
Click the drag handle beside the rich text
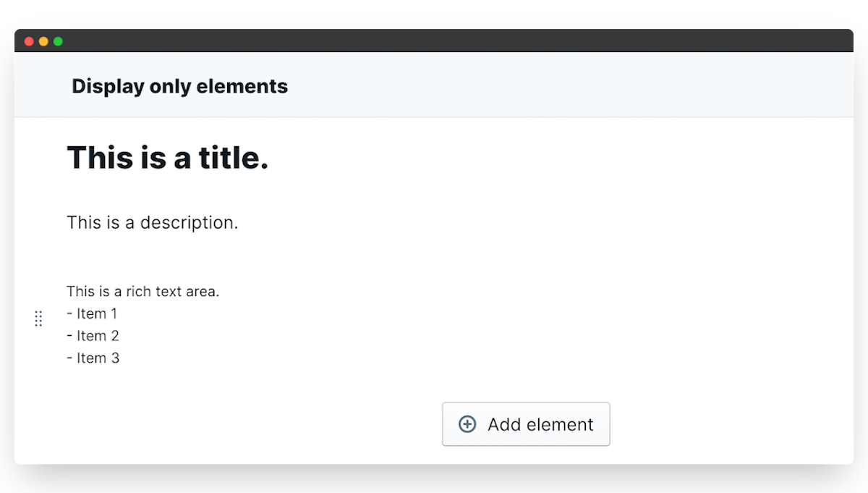coord(38,319)
